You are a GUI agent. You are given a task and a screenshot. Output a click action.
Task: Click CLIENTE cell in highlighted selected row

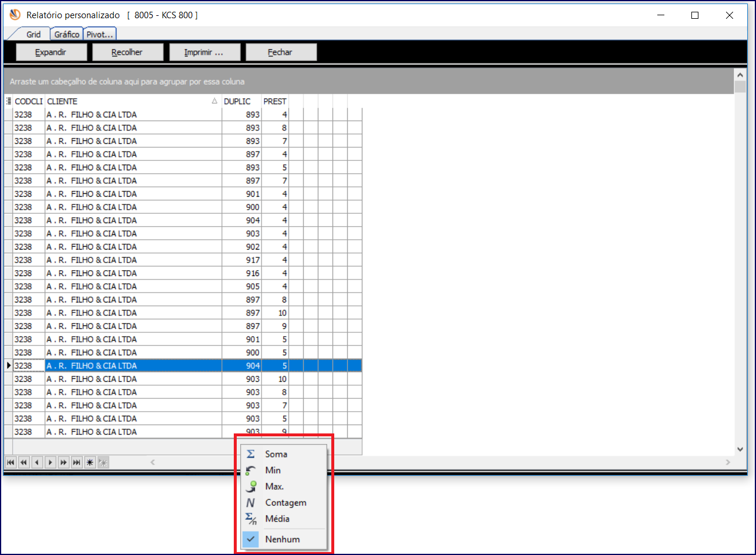pyautogui.click(x=133, y=365)
